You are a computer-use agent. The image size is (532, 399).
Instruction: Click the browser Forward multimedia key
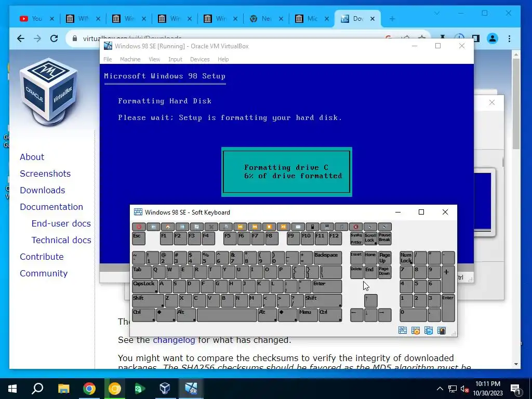click(x=182, y=227)
